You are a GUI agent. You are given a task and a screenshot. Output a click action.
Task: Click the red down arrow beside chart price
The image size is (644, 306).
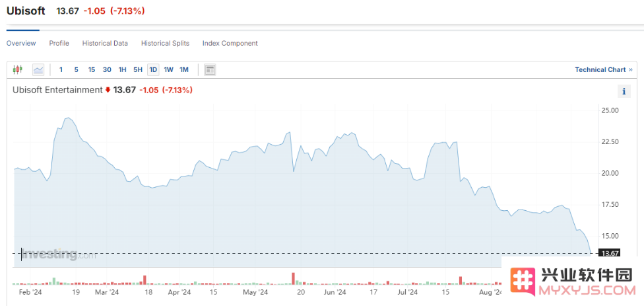108,90
